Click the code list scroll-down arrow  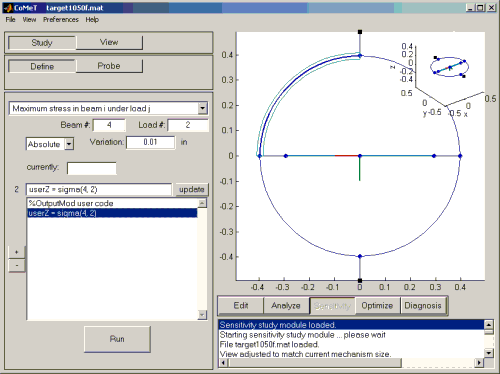[202, 314]
